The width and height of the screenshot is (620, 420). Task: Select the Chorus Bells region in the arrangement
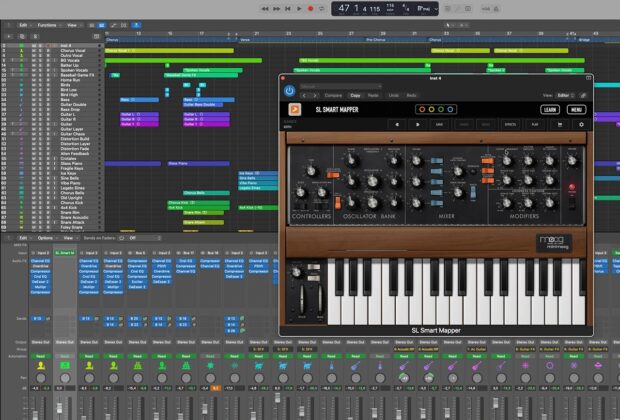[x=206, y=193]
